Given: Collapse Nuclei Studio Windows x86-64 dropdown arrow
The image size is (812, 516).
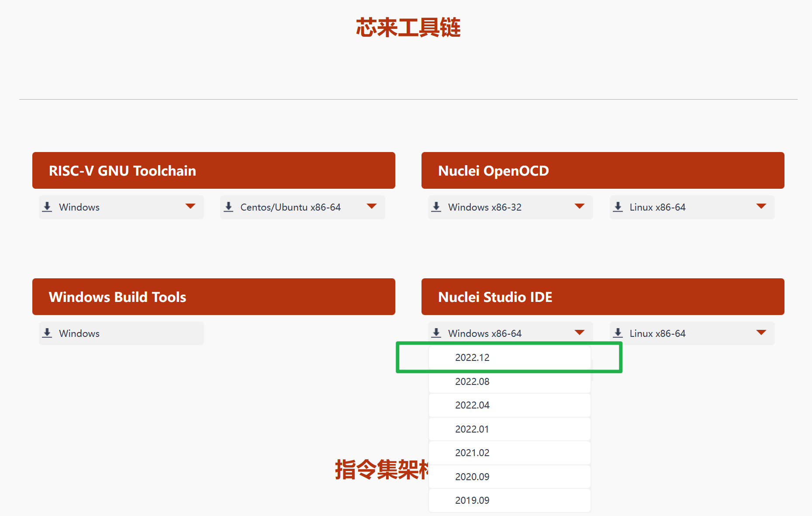Looking at the screenshot, I should point(580,332).
